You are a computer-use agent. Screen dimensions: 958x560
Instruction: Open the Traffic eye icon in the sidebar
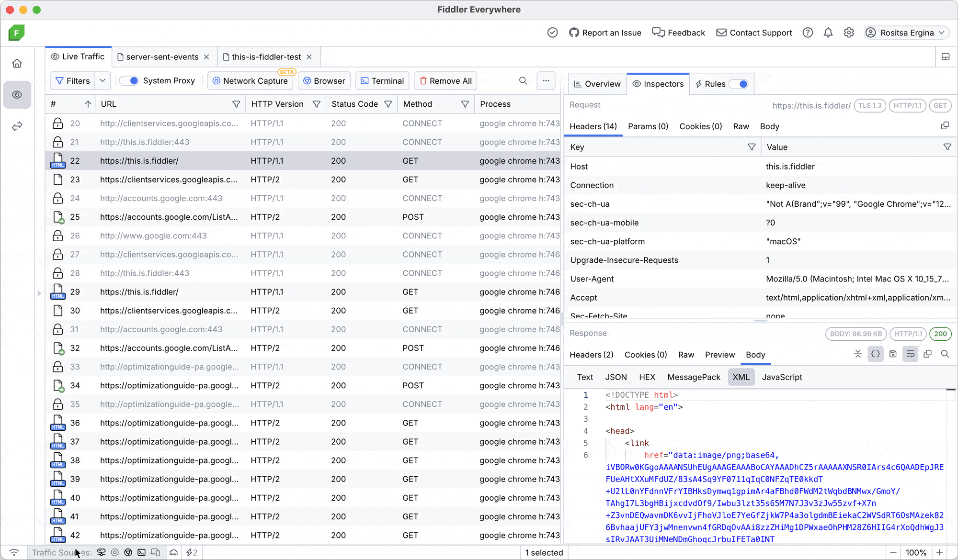tap(17, 95)
